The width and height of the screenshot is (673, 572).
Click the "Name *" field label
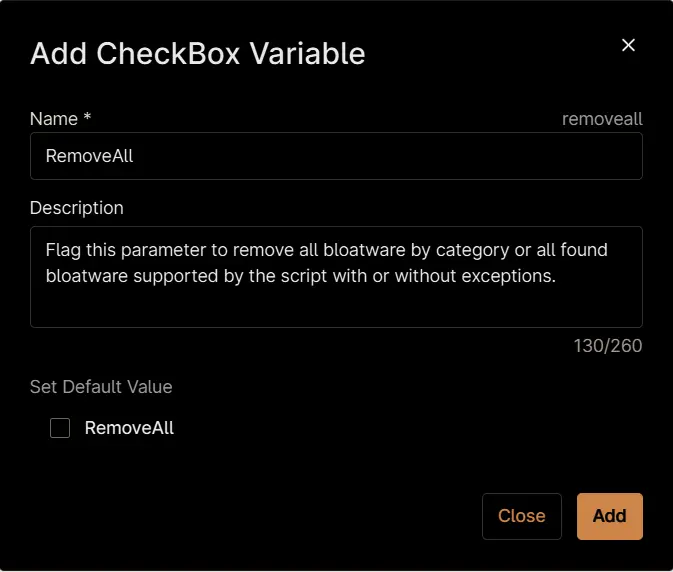[x=60, y=119]
